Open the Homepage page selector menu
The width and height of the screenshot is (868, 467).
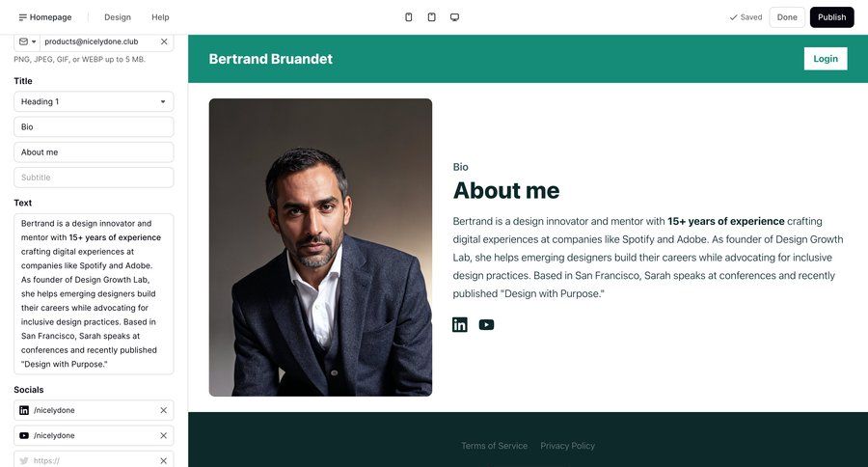45,17
